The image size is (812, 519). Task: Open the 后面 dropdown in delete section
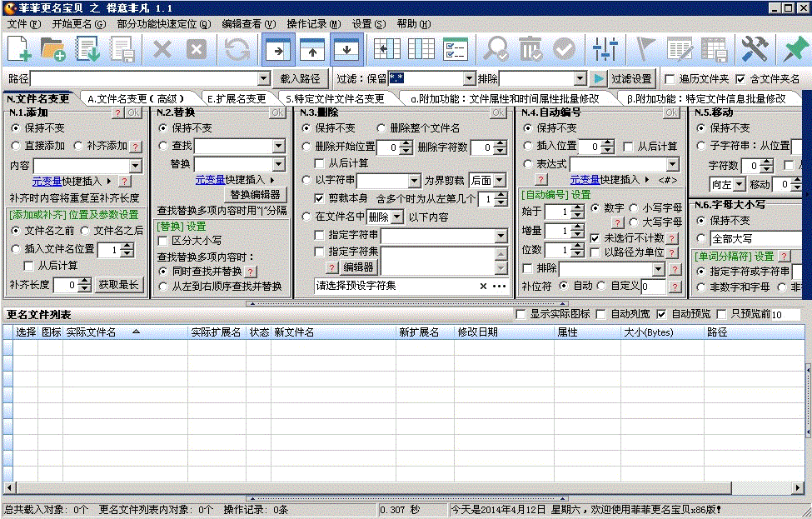pyautogui.click(x=499, y=180)
